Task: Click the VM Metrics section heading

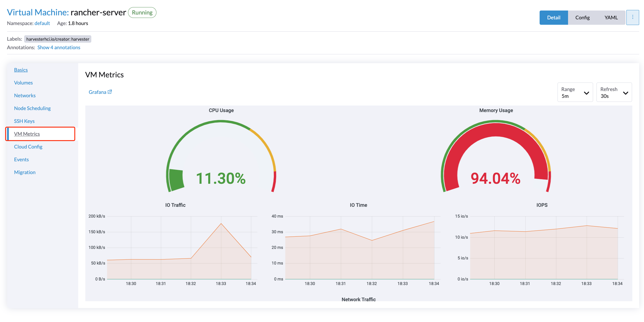Action: tap(104, 75)
